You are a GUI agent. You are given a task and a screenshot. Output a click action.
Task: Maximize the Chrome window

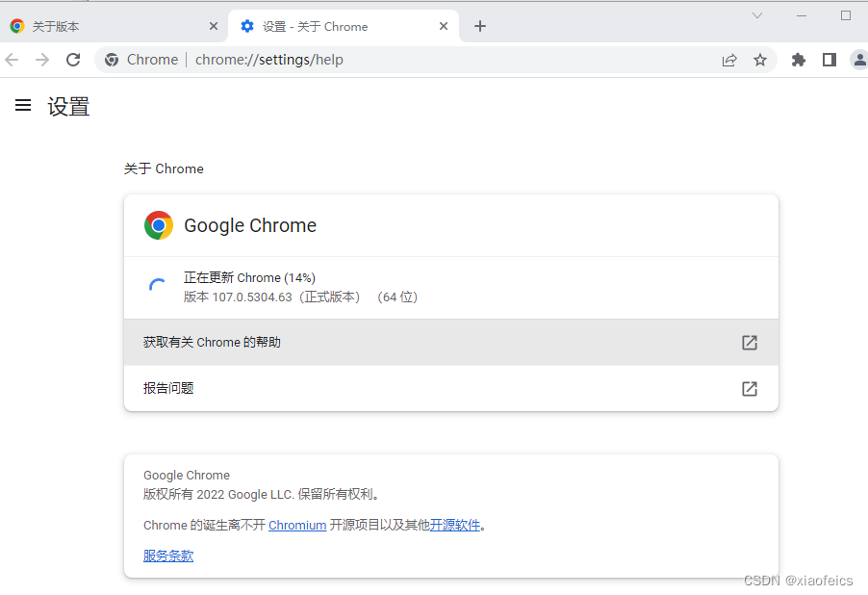(x=845, y=15)
